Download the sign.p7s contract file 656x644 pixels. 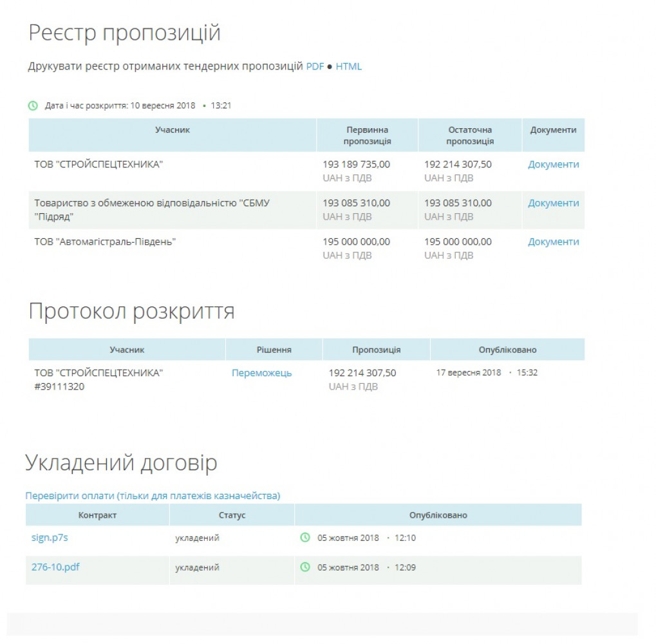tap(50, 538)
